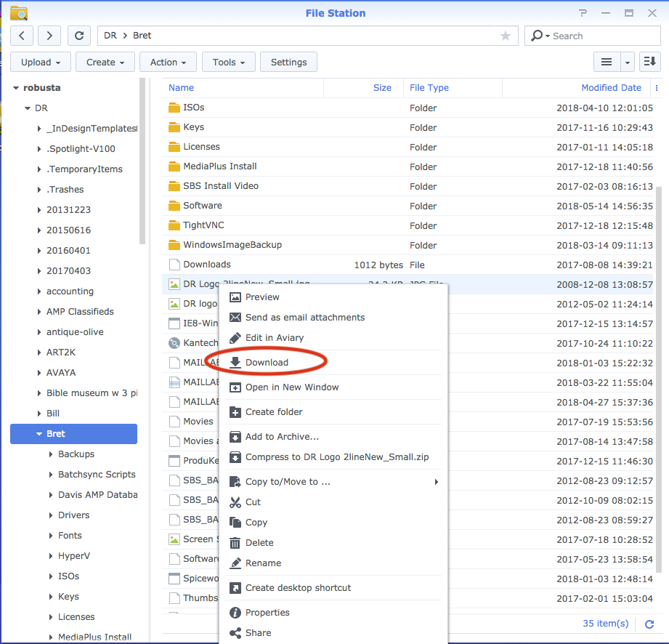Click the Upload button
Viewport: 669px width, 644px height.
pos(40,62)
